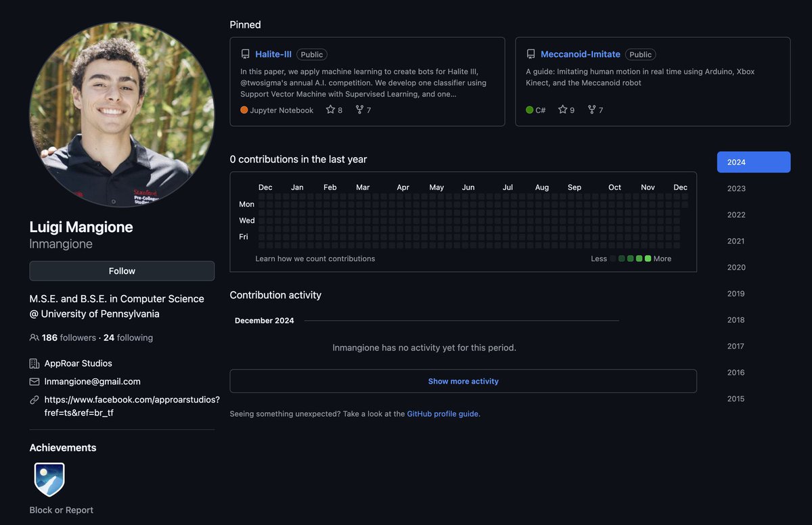View the 186 followers list
Screen dimensions: 812x525
tap(69, 338)
